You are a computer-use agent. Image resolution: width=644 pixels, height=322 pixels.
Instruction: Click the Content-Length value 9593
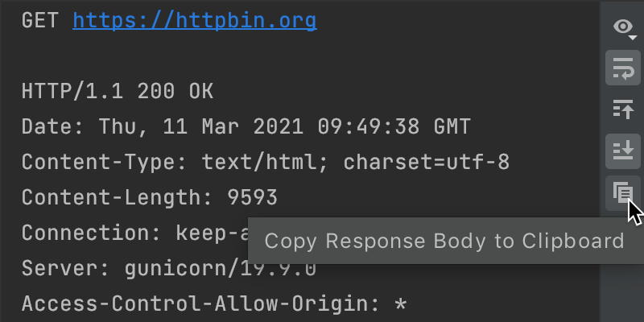tap(253, 197)
